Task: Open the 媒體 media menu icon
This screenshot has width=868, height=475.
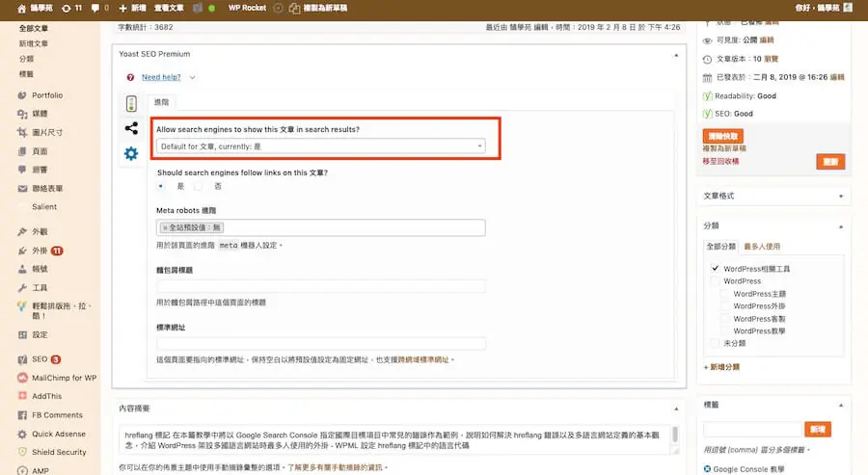Action: (x=22, y=114)
